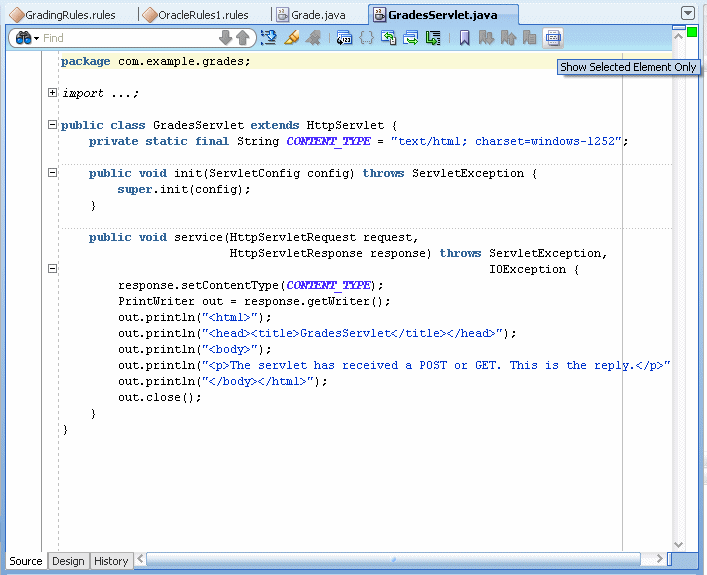Switch to the Grade.java tab
This screenshot has width=707, height=575.
317,15
